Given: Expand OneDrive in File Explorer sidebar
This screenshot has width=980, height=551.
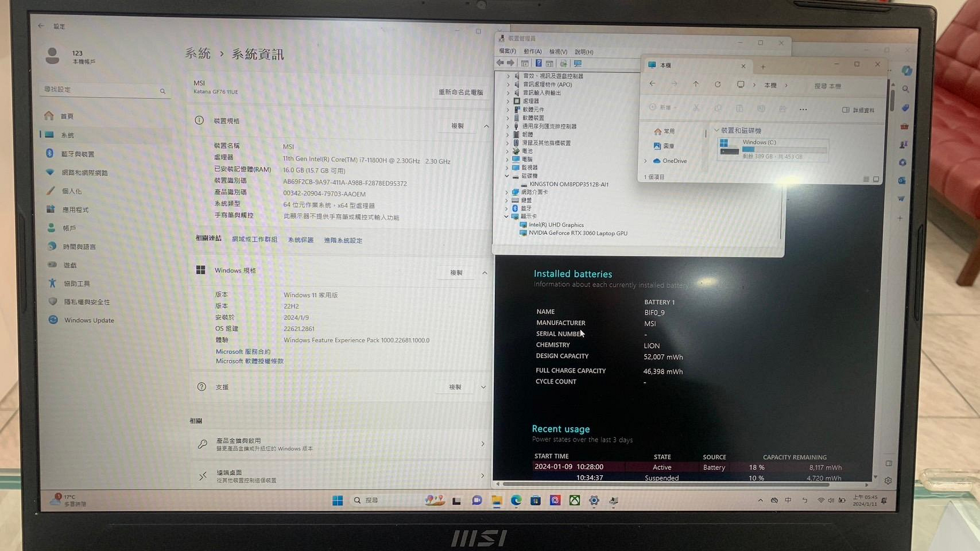Looking at the screenshot, I should pyautogui.click(x=645, y=161).
